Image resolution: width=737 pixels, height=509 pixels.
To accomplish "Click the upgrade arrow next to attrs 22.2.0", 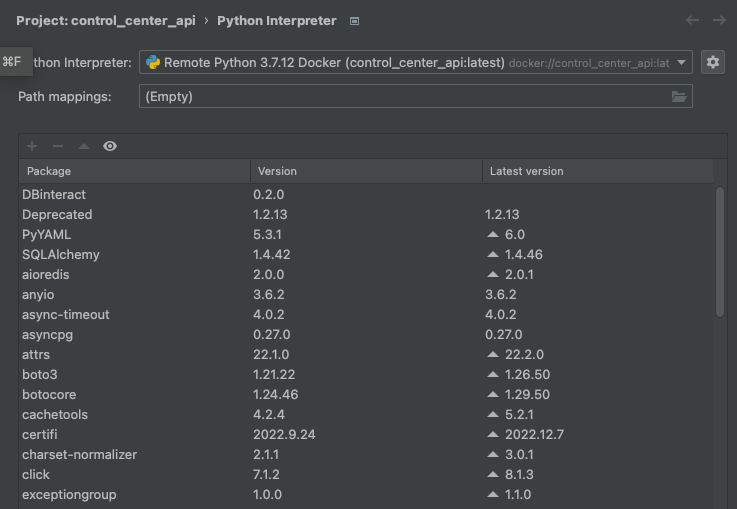I will click(x=493, y=354).
